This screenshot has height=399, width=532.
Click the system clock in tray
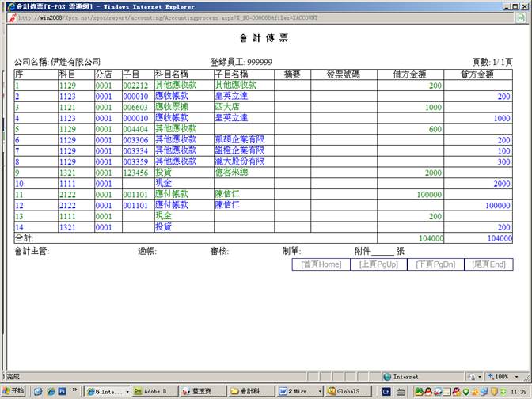tap(519, 391)
